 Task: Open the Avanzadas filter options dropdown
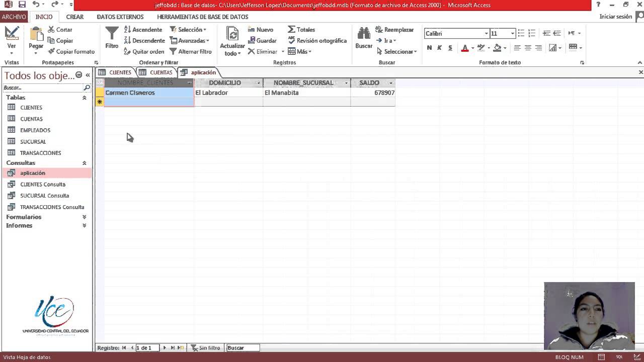[x=189, y=41]
